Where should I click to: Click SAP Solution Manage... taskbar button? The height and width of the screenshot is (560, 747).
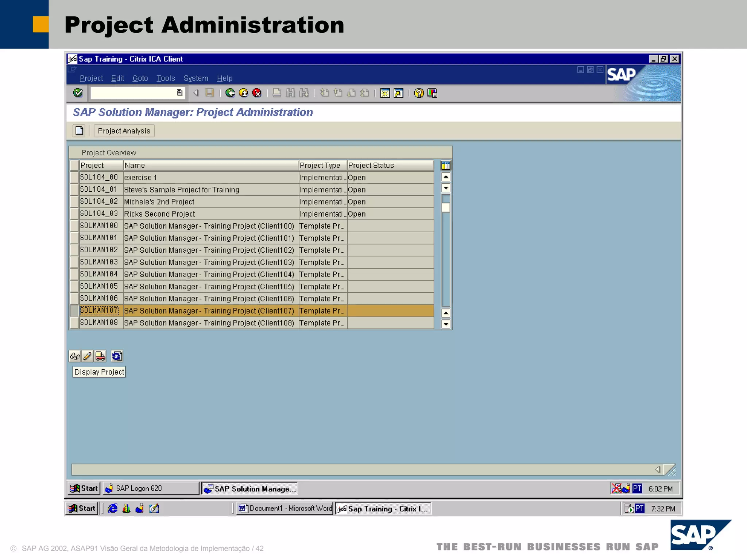249,489
